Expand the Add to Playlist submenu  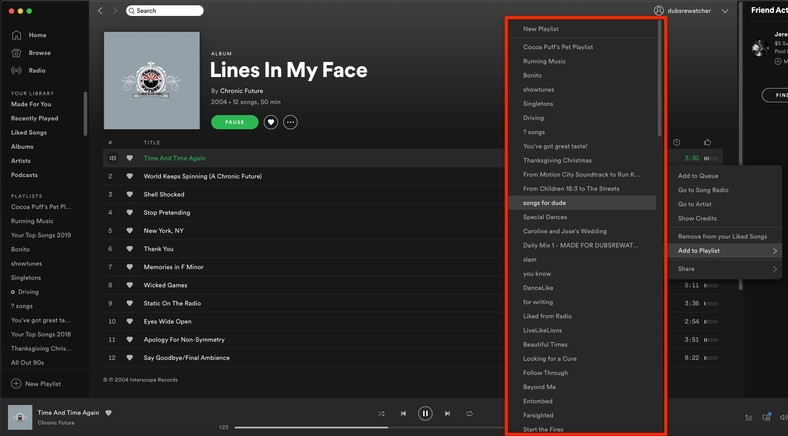point(725,251)
